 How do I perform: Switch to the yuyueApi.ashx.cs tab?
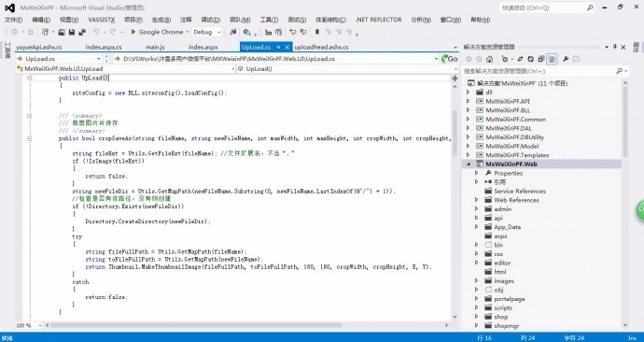click(39, 47)
